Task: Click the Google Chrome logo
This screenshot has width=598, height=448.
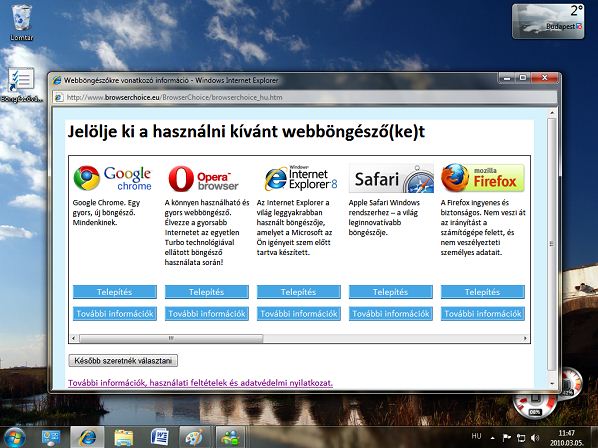Action: pos(113,178)
